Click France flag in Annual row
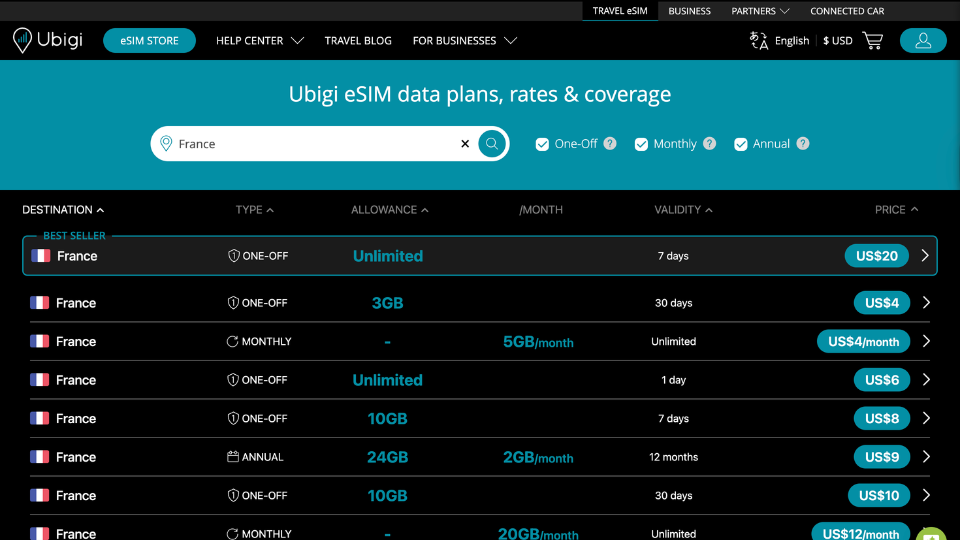 [40, 457]
